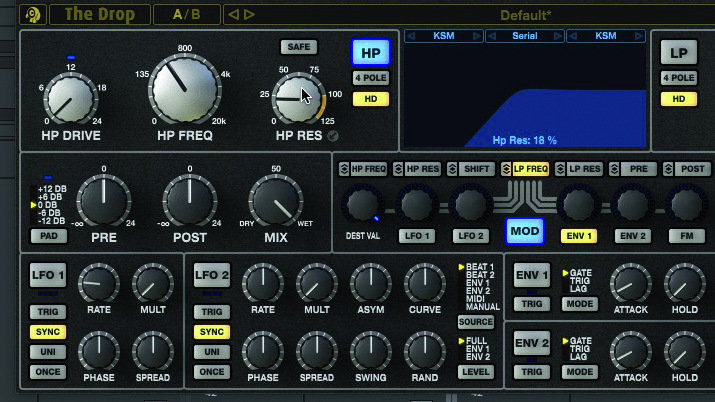The image size is (715, 402).
Task: Click the LFO 2 SWING knob
Action: [371, 351]
